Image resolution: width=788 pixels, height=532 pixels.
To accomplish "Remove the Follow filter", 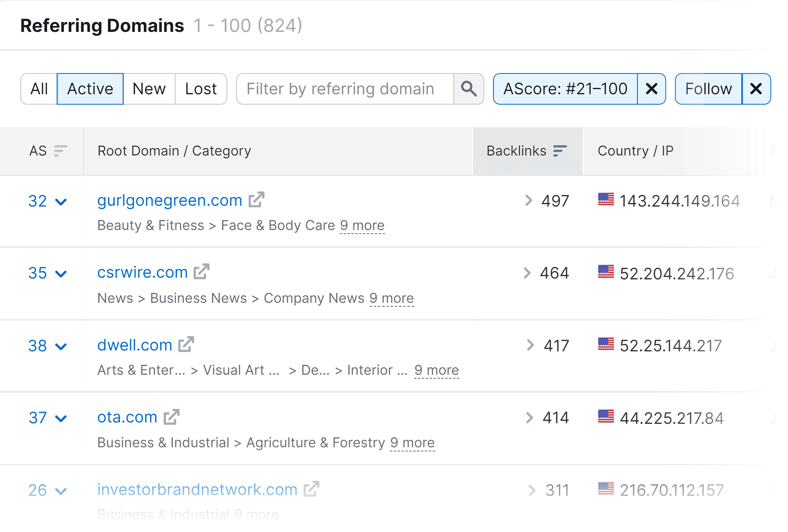I will [x=756, y=89].
